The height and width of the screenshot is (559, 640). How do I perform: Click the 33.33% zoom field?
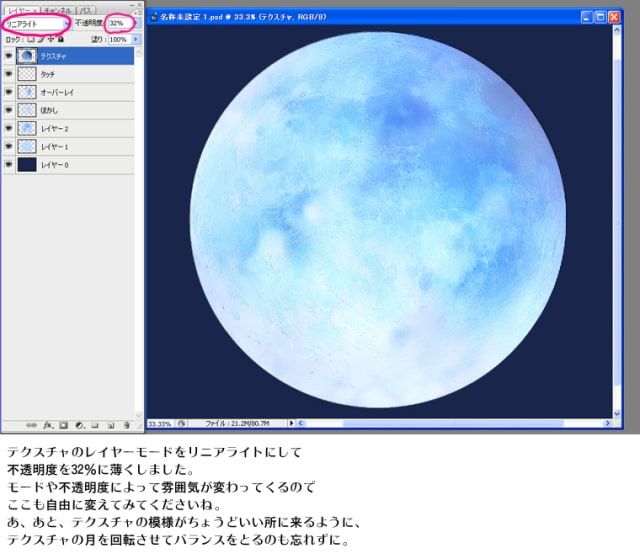[160, 424]
